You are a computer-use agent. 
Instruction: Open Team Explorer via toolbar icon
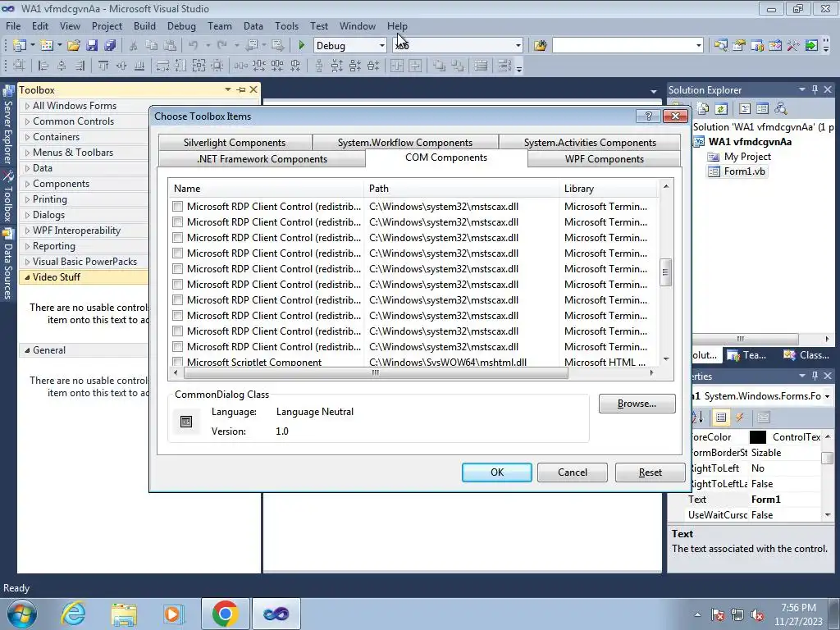pyautogui.click(x=757, y=46)
